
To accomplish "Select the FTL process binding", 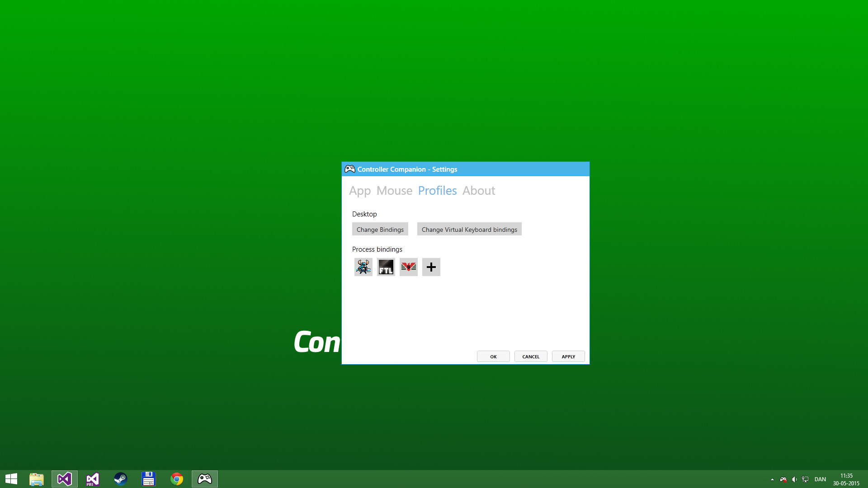I will 386,267.
